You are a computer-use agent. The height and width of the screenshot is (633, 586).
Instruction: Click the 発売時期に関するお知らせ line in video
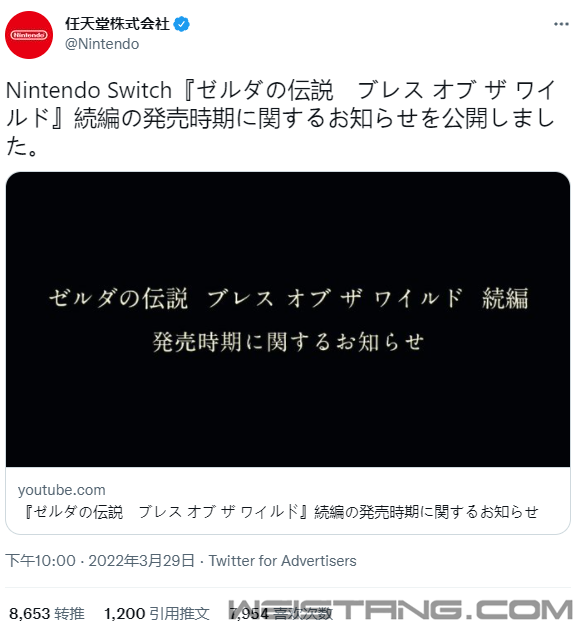coord(288,342)
